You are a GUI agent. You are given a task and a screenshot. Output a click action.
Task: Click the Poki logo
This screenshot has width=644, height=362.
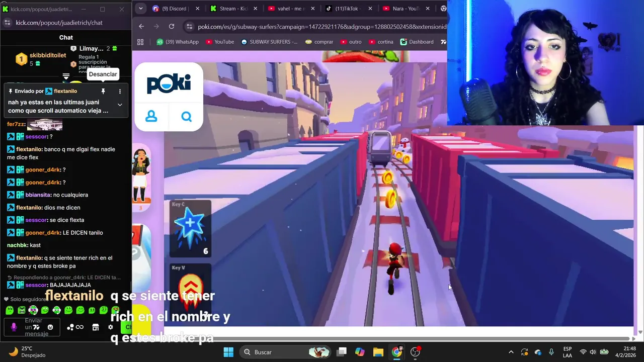click(169, 84)
